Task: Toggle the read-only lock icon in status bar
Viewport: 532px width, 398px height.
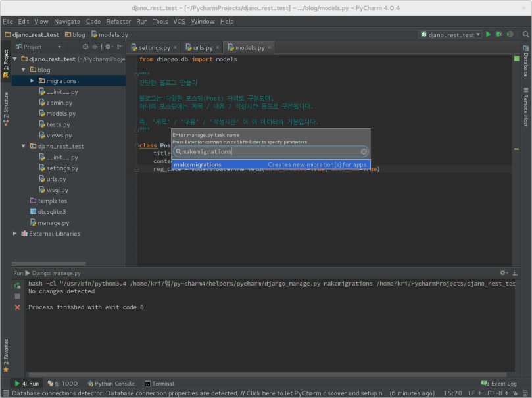Action: pos(515,393)
